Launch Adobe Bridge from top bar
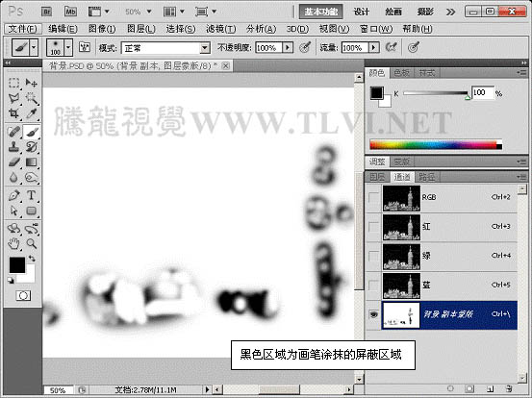Screen dimensions: 532x398 (x=47, y=12)
